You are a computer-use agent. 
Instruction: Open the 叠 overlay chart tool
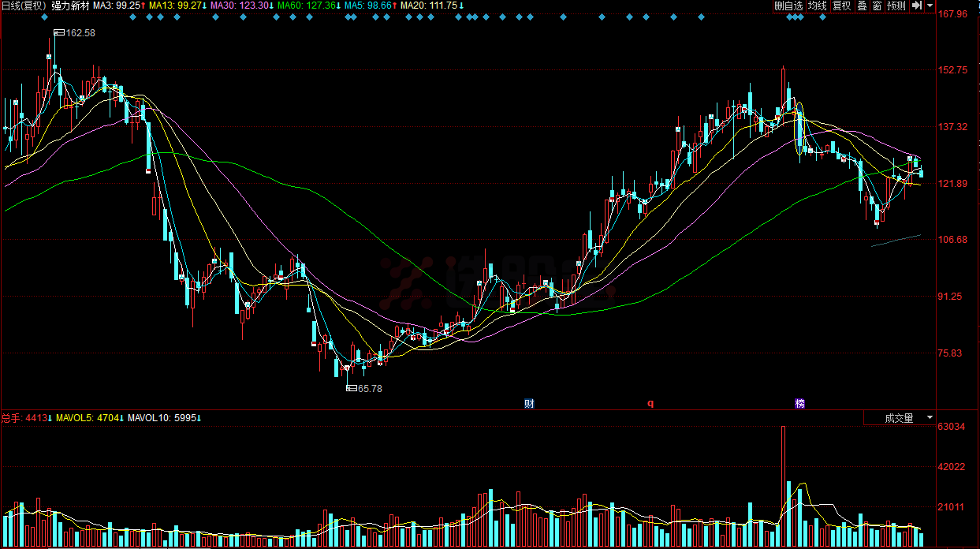coord(862,6)
